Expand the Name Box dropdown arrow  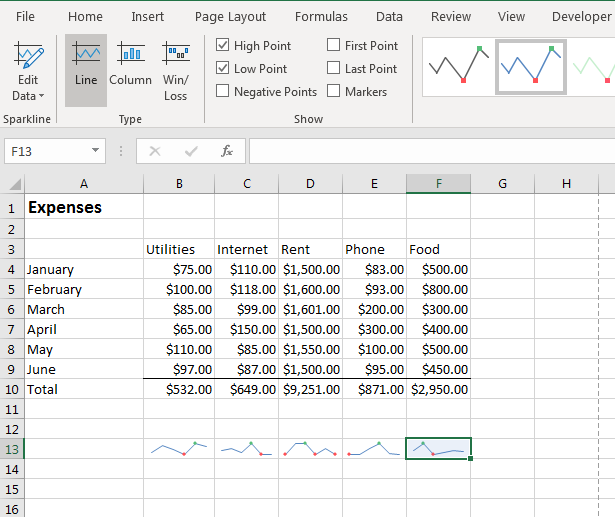coord(95,150)
